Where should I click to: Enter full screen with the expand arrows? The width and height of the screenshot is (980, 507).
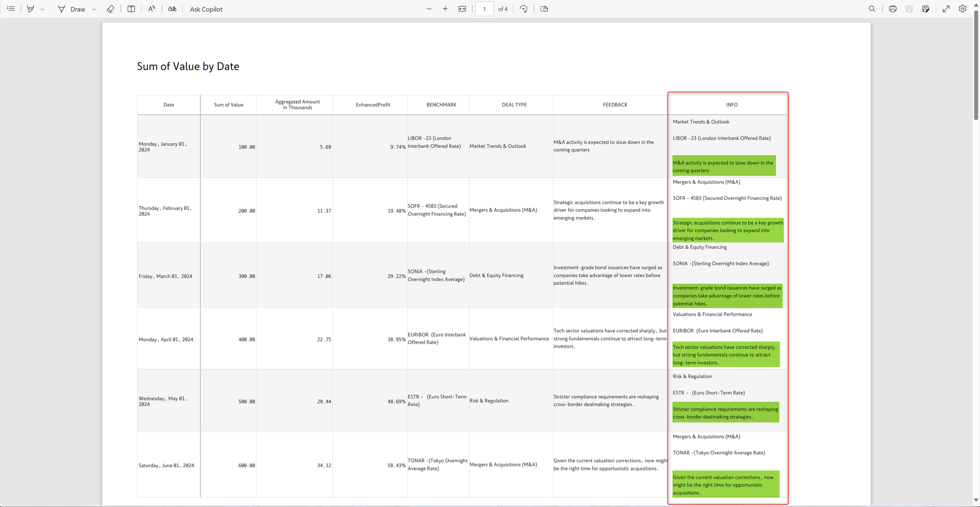[946, 9]
